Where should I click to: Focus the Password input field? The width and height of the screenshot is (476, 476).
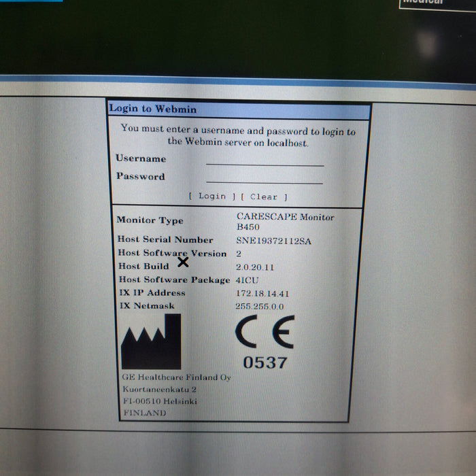(265, 177)
